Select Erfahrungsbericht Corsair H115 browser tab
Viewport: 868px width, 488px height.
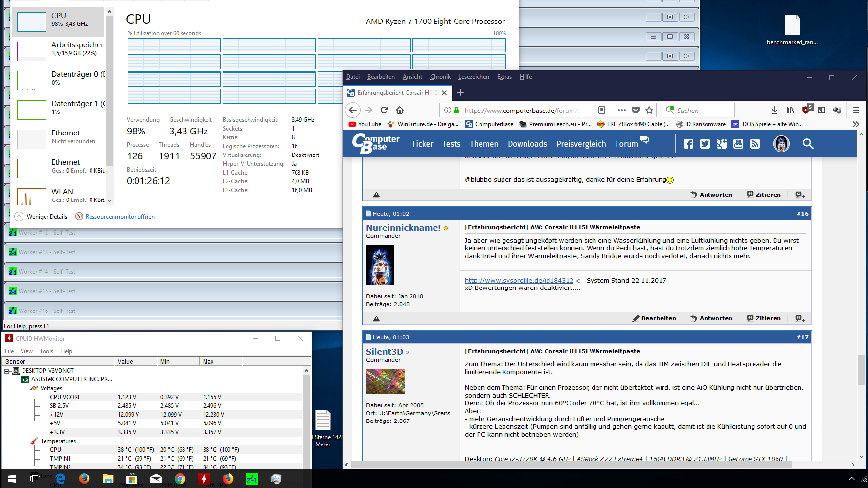397,92
